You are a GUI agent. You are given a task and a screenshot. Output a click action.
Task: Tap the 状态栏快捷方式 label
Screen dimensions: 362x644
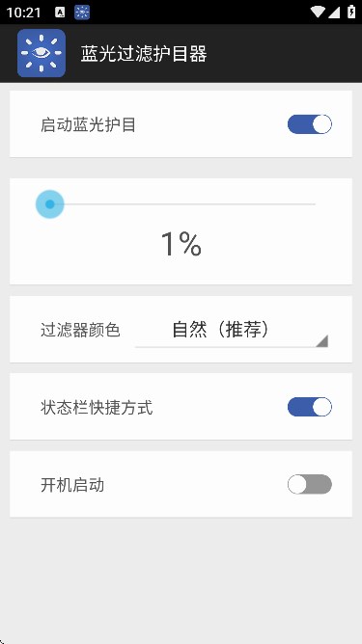pos(97,408)
